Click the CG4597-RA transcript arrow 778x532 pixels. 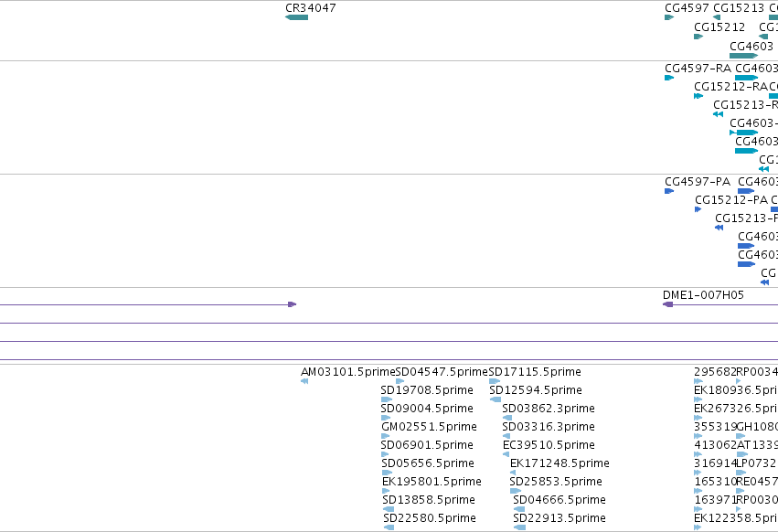click(x=669, y=78)
